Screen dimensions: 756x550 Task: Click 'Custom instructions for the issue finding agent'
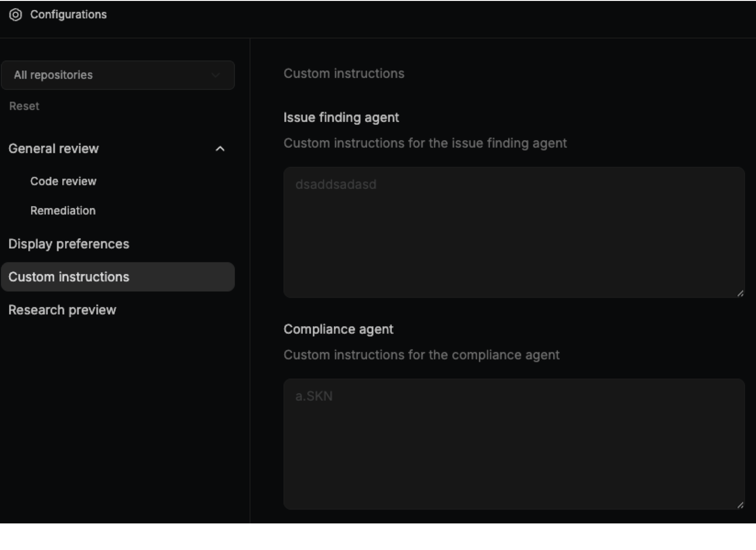(x=425, y=143)
